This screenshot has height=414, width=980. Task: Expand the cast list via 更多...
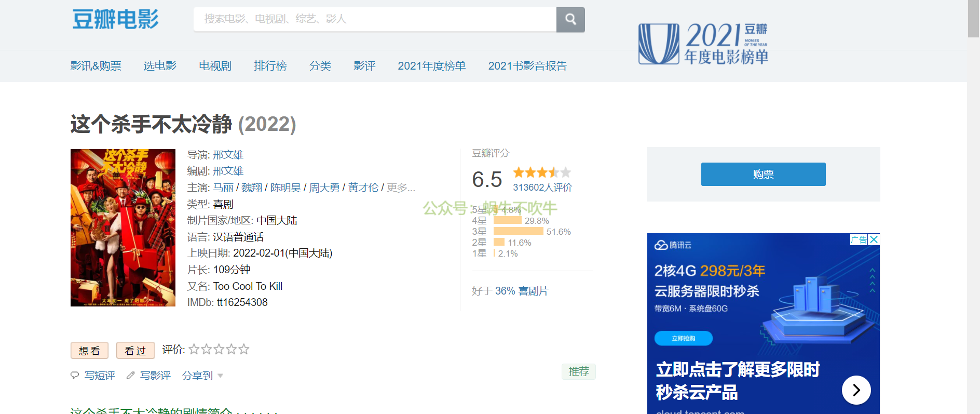pyautogui.click(x=401, y=188)
